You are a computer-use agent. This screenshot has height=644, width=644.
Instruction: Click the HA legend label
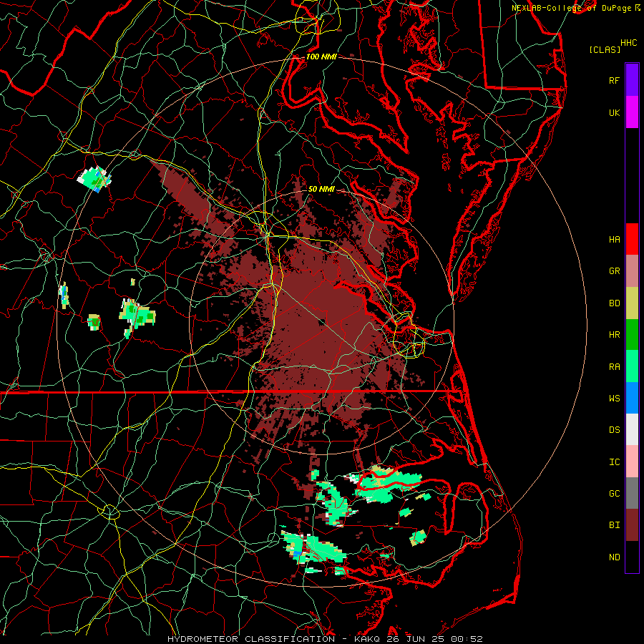pos(614,240)
